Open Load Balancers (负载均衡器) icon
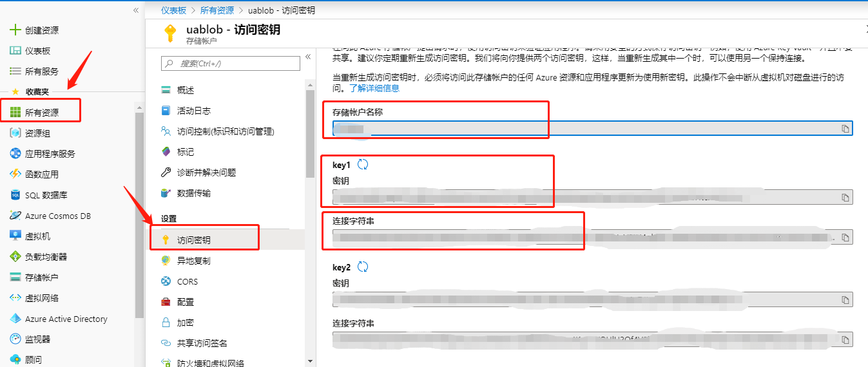The height and width of the screenshot is (367, 868). click(15, 257)
